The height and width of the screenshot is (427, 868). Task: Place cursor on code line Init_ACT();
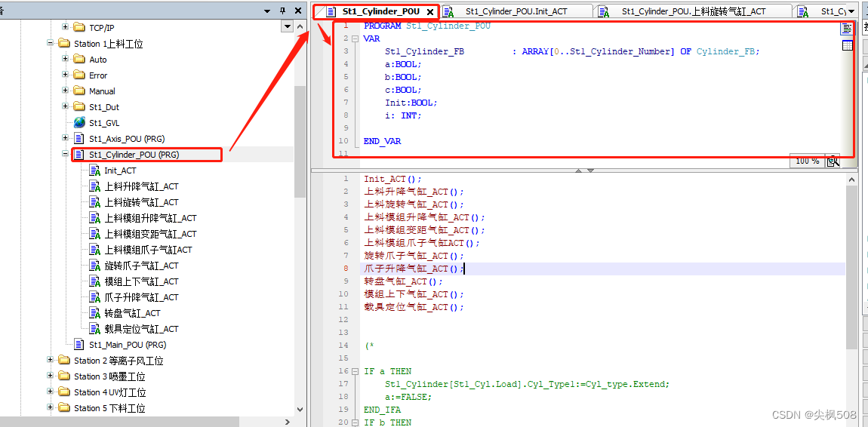(392, 179)
